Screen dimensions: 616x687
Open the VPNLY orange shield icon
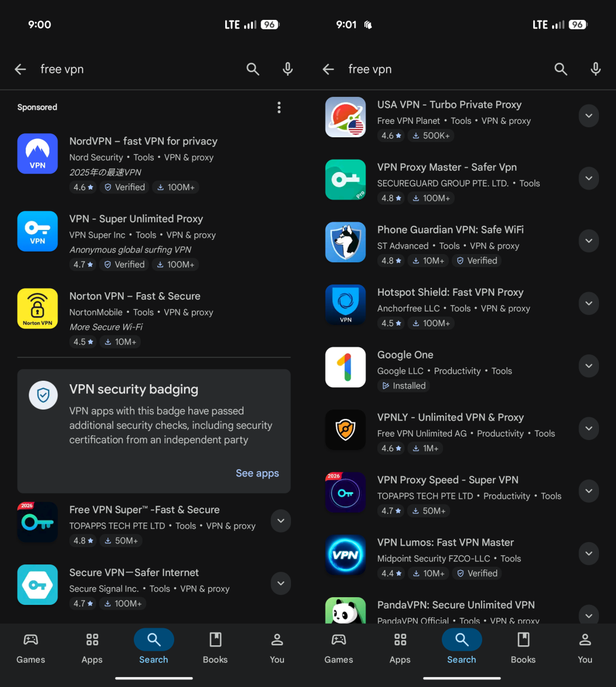pyautogui.click(x=346, y=430)
